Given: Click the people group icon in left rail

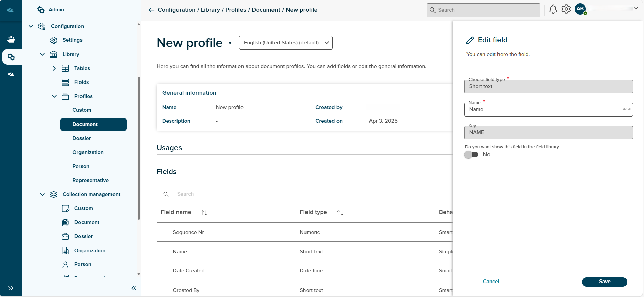Looking at the screenshot, I should tap(11, 39).
